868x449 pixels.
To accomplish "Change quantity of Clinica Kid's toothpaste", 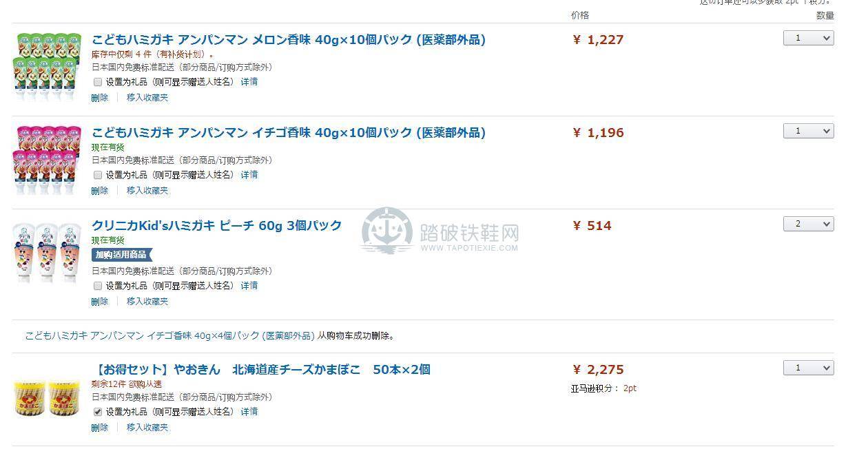I will click(808, 224).
